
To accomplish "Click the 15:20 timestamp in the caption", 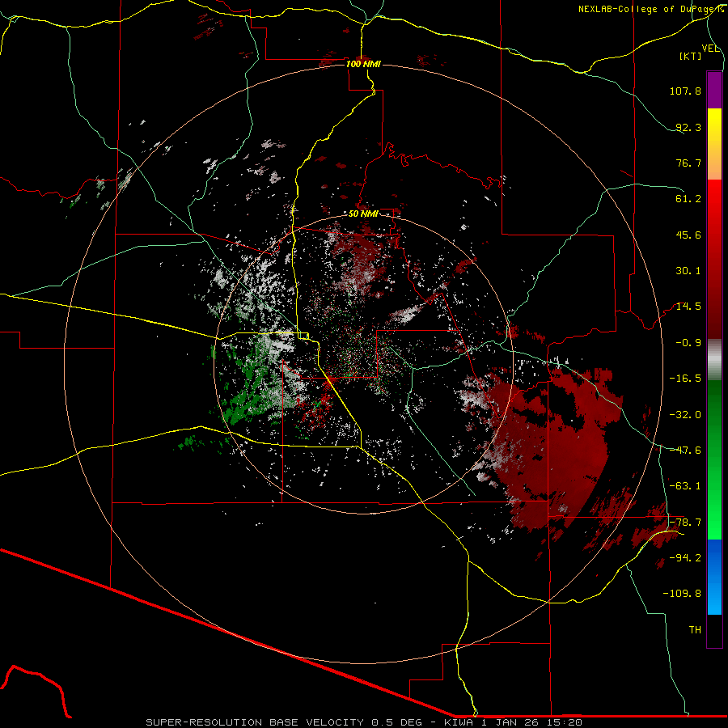I will 565,722.
